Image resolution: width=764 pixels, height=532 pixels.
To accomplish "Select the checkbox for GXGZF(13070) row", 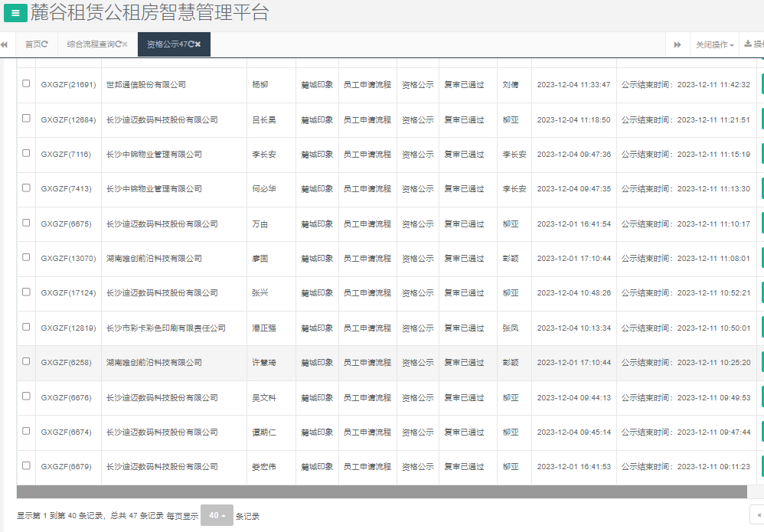I will point(26,257).
